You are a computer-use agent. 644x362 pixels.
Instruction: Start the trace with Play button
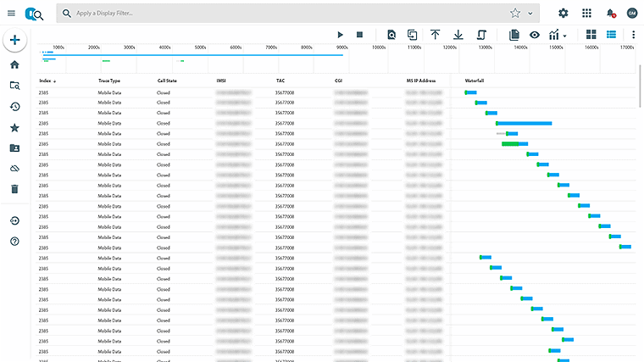point(340,35)
